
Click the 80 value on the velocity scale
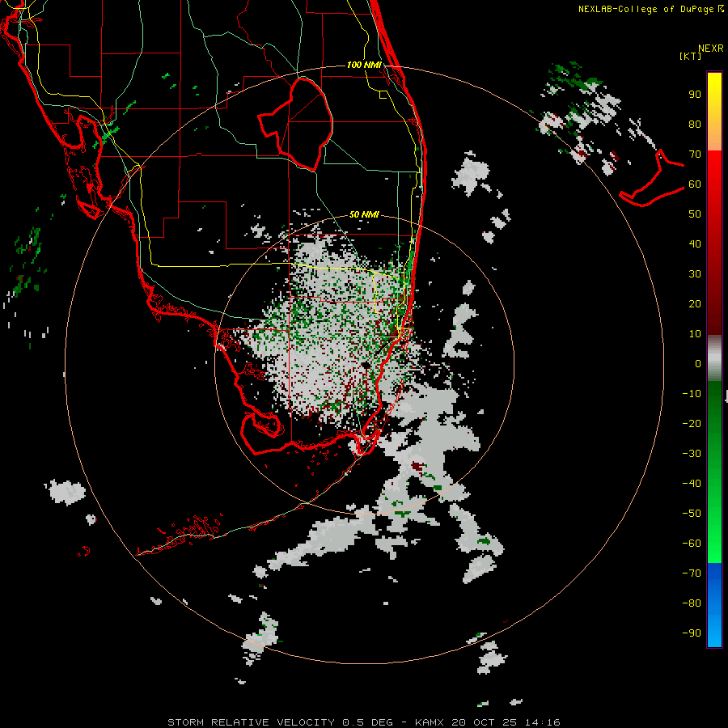click(695, 125)
